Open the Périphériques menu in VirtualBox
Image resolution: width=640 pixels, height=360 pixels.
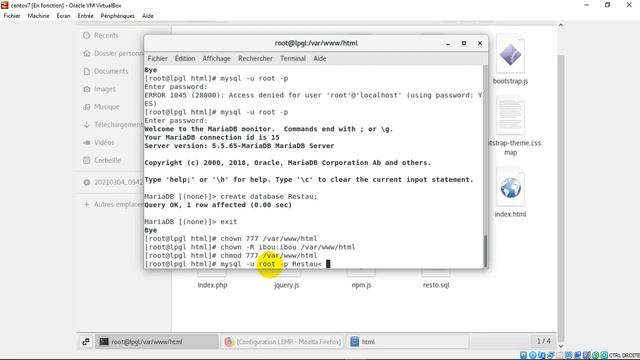coord(118,16)
